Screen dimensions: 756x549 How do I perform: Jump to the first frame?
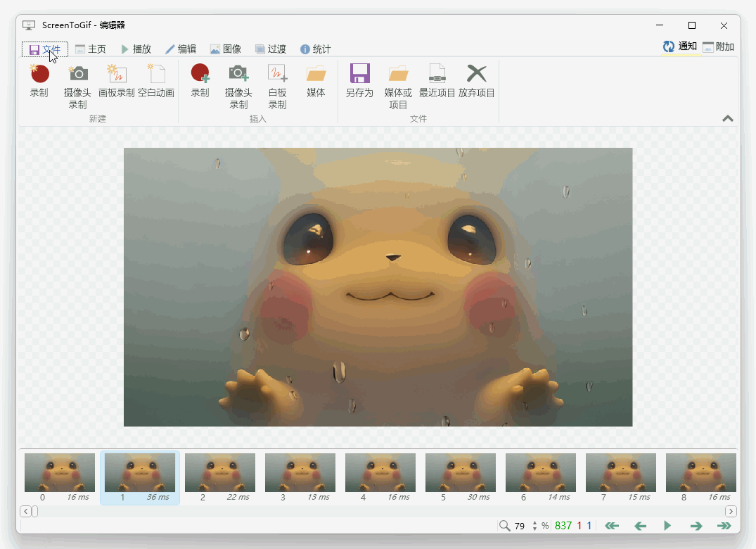pyautogui.click(x=612, y=526)
